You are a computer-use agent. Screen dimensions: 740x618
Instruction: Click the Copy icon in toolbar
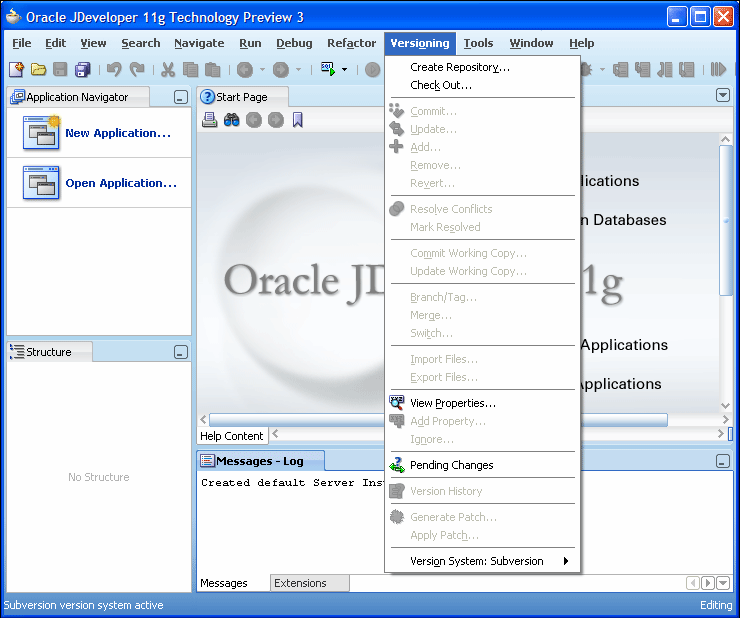[x=191, y=69]
